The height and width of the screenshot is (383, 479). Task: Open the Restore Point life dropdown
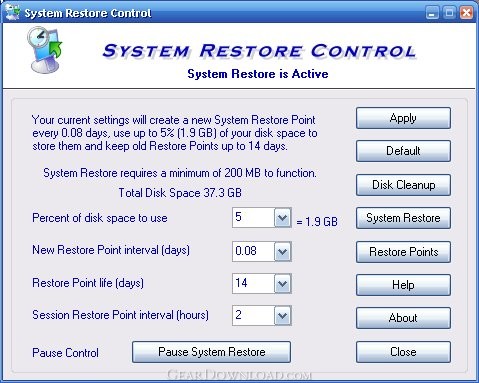click(x=283, y=284)
